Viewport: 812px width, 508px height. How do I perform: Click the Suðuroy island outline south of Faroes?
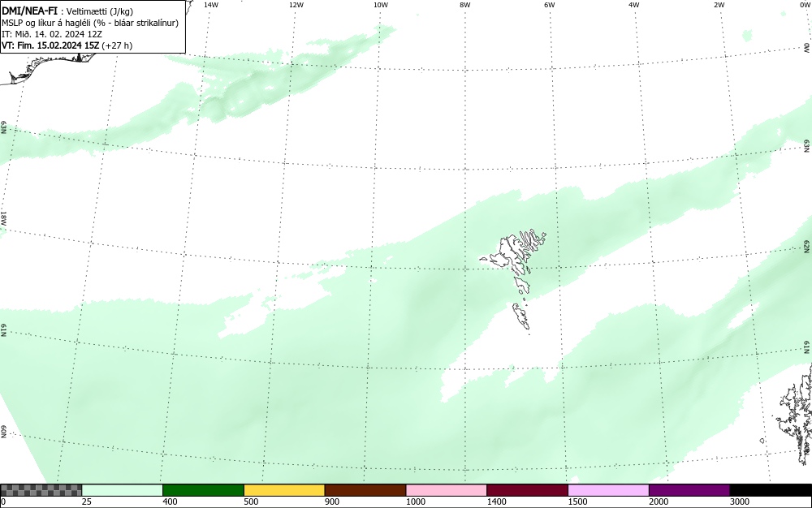click(521, 316)
